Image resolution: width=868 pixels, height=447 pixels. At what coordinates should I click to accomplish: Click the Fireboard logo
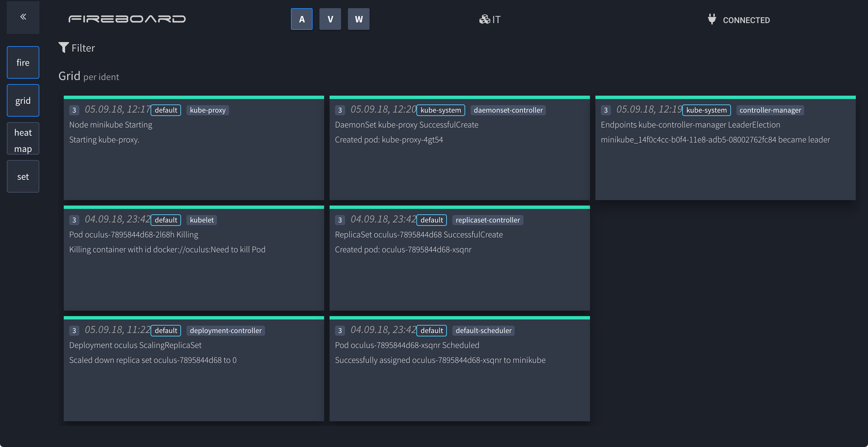point(127,19)
